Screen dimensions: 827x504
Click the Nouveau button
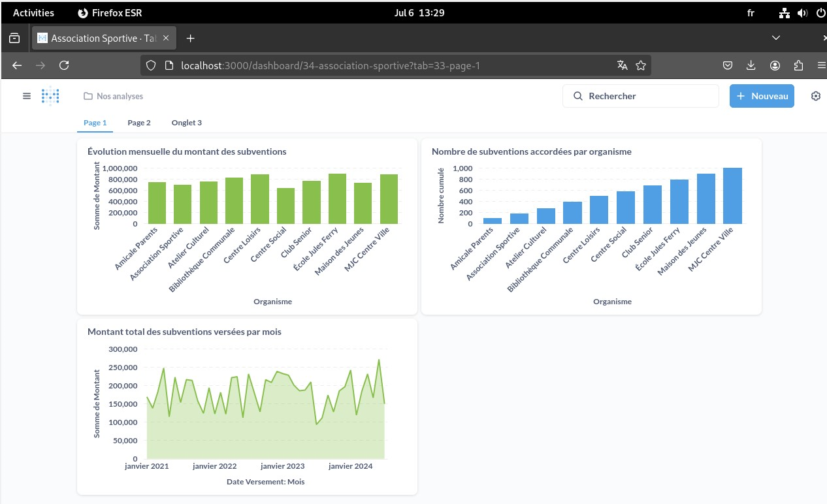point(762,96)
